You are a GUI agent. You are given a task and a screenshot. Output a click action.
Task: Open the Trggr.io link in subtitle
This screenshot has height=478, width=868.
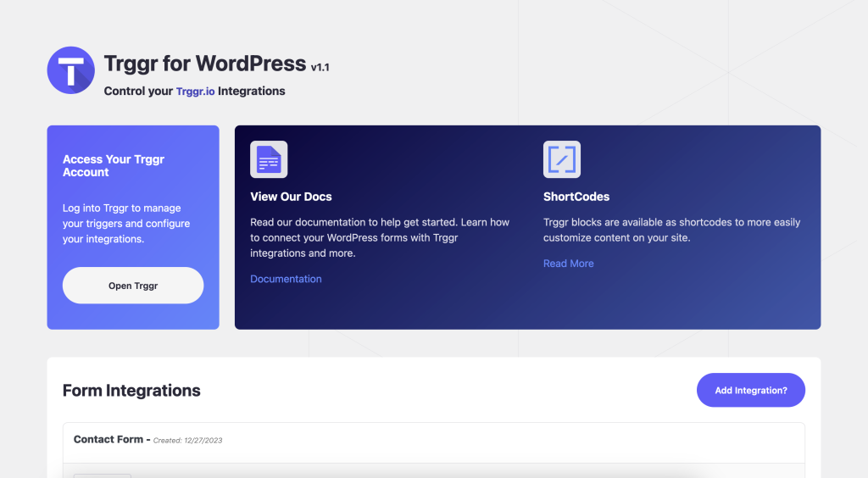(196, 92)
